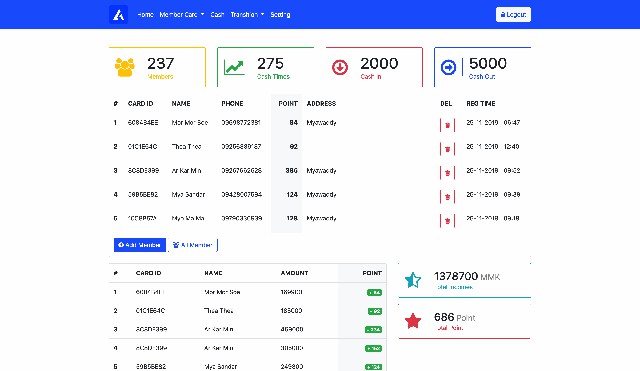Click the teal half-star total income icon

click(x=413, y=280)
